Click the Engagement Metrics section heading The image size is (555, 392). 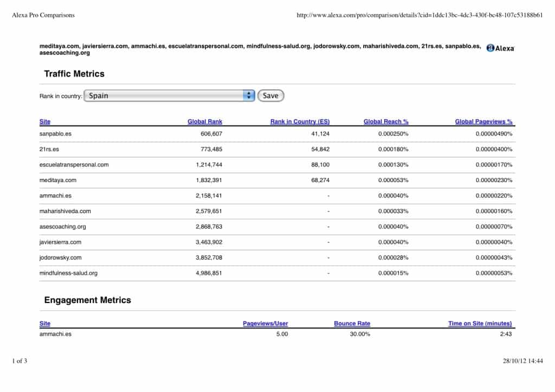87,300
